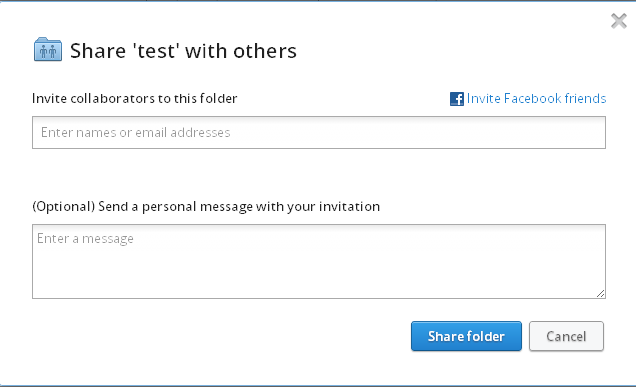
Task: Click the empty area between the two input fields
Action: click(x=319, y=174)
